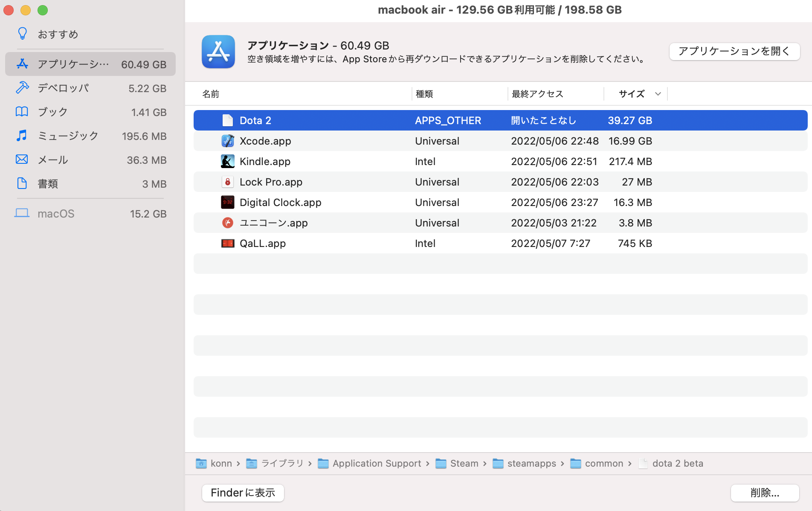The image size is (812, 511).
Task: Click the Steam folder in path bar
Action: [x=464, y=464]
